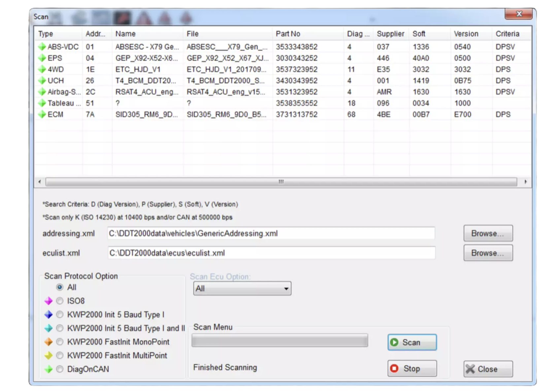
Task: Browse for the eculist.xml file
Action: [x=488, y=253]
